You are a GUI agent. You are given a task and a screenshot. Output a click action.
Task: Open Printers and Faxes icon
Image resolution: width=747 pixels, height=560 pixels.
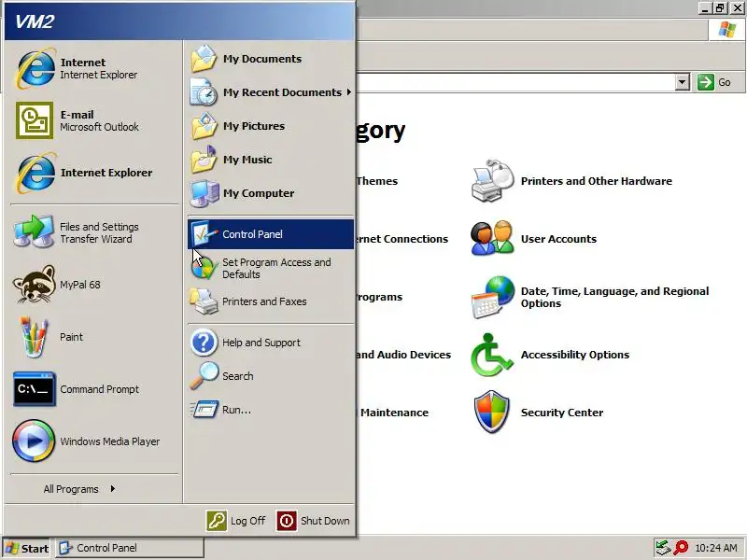(204, 301)
